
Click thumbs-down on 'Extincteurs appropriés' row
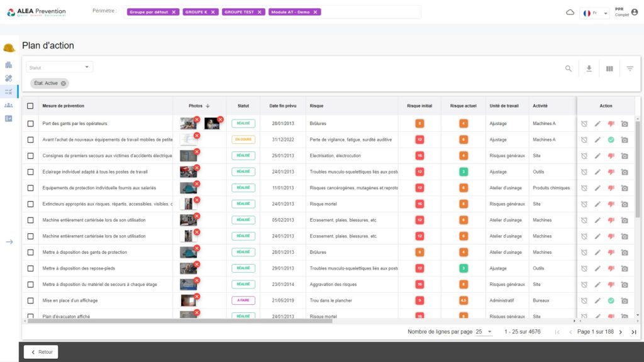[611, 204]
